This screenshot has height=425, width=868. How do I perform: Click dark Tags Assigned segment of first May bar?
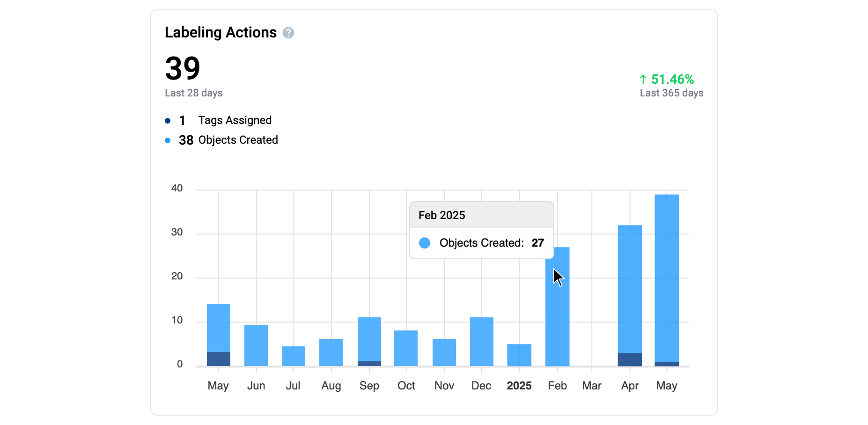(x=219, y=359)
